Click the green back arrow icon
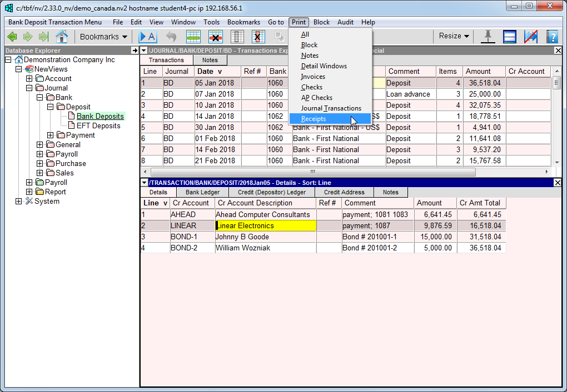567x392 pixels. pyautogui.click(x=12, y=37)
